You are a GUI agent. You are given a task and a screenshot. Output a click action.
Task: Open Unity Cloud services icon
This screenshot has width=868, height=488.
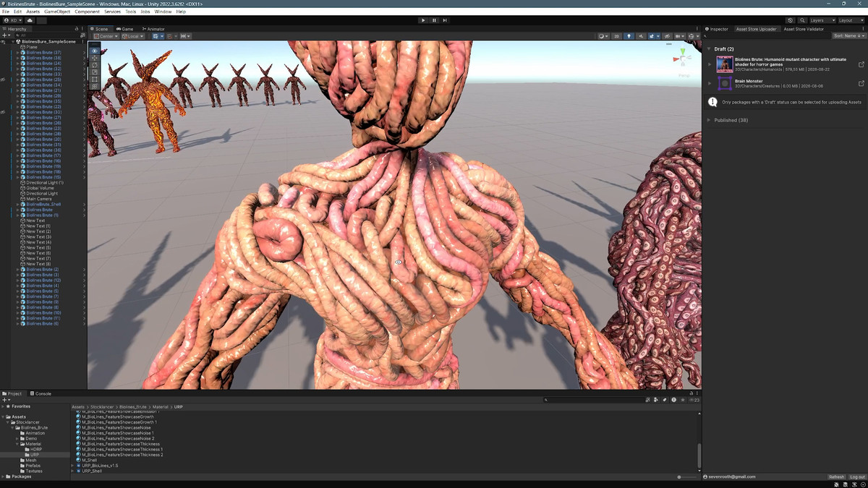pos(30,20)
